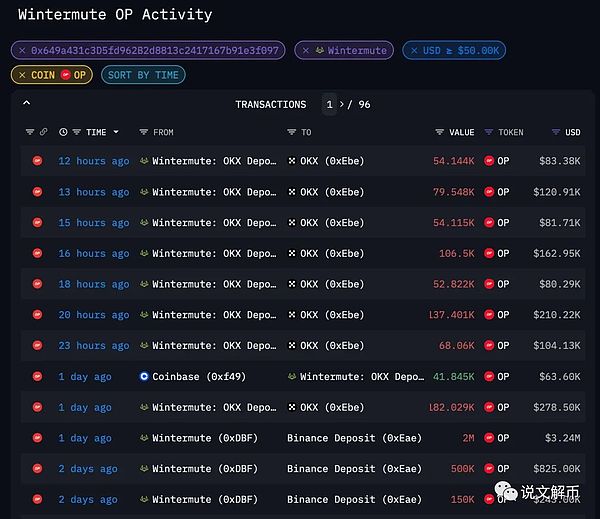Filter by the USD column

click(556, 132)
